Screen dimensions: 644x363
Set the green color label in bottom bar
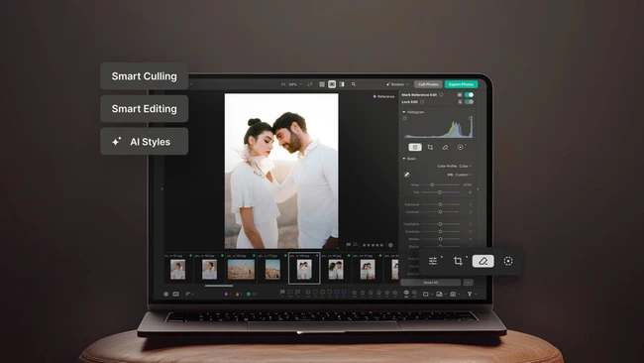point(329,293)
